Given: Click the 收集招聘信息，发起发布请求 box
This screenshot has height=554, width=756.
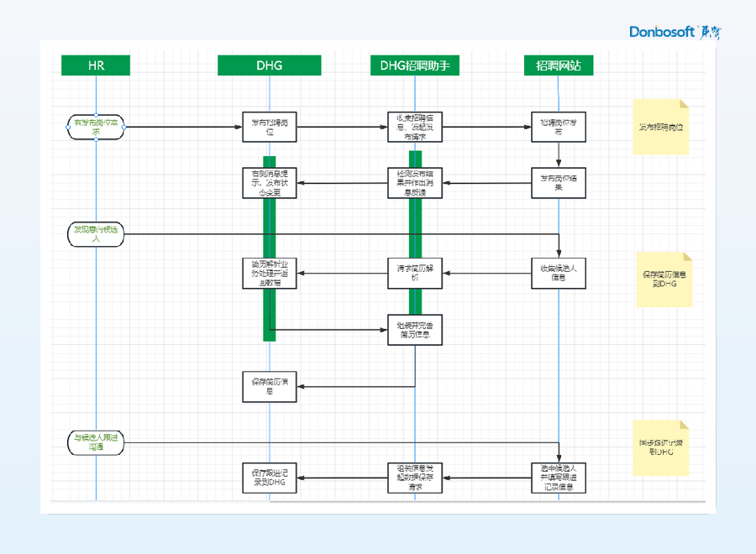Looking at the screenshot, I should point(415,128).
